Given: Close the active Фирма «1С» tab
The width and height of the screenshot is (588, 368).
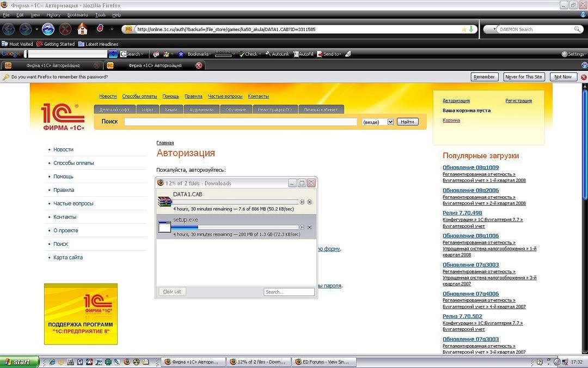Looking at the screenshot, I should (199, 65).
